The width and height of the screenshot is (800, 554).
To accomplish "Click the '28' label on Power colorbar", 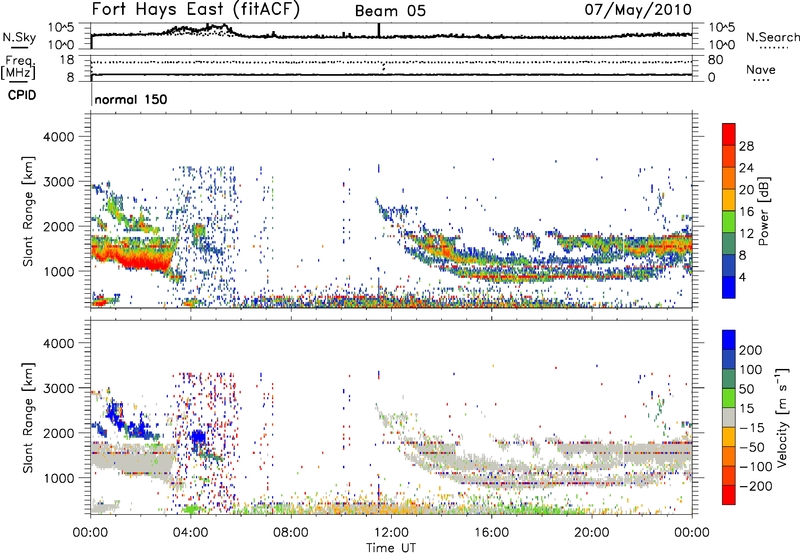I will click(x=746, y=146).
